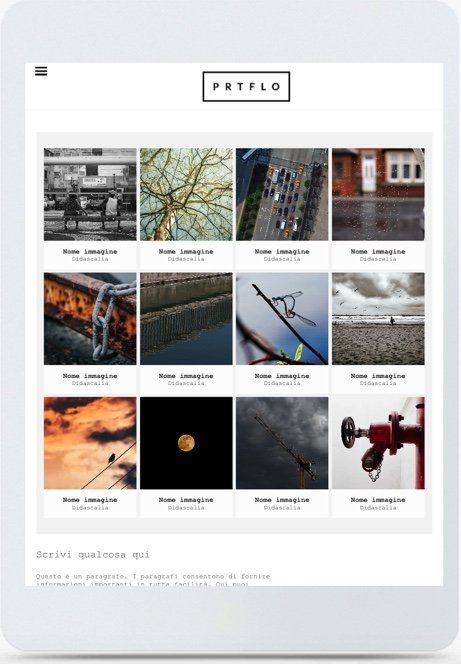Open the red fire hydrant valve photo

(378, 443)
